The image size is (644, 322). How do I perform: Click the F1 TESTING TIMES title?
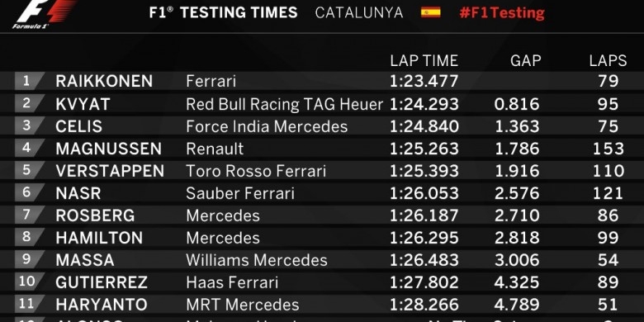[223, 12]
